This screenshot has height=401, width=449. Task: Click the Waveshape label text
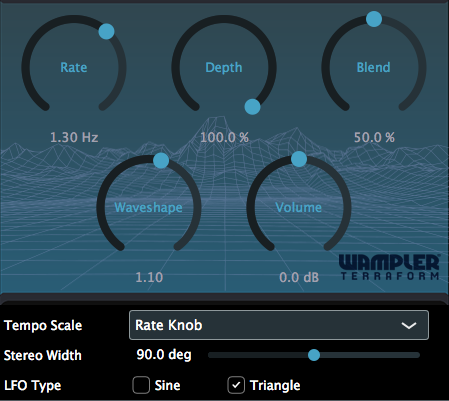(x=148, y=208)
